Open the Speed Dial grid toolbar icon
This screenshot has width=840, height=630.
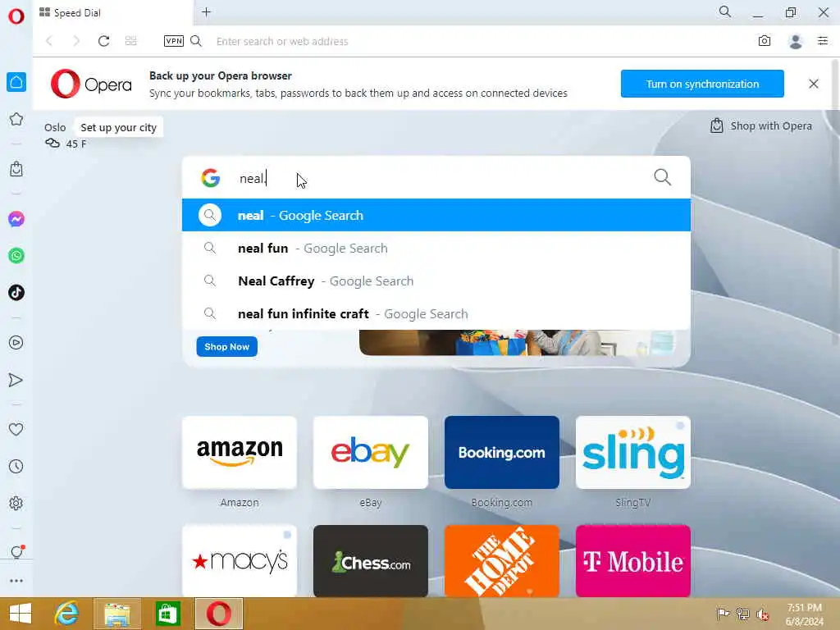pyautogui.click(x=130, y=41)
